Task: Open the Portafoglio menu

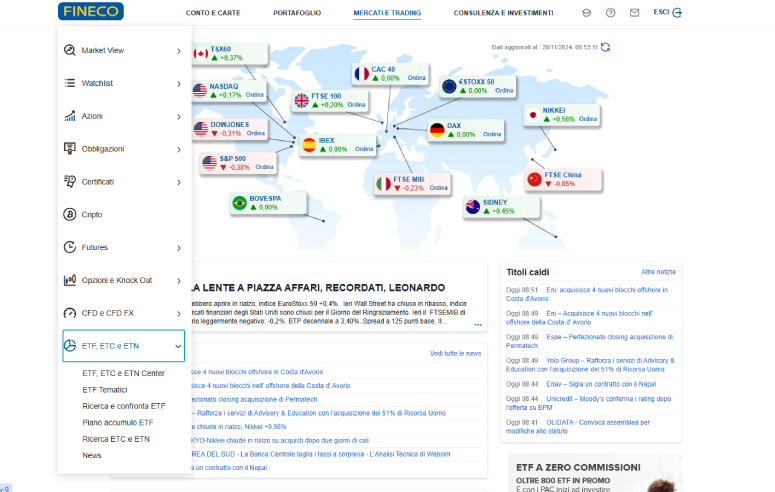Action: (x=297, y=13)
